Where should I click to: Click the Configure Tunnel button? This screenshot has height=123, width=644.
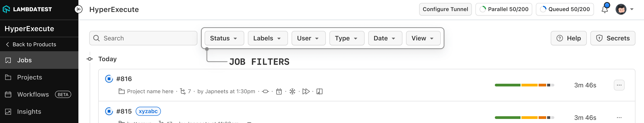coord(445,9)
